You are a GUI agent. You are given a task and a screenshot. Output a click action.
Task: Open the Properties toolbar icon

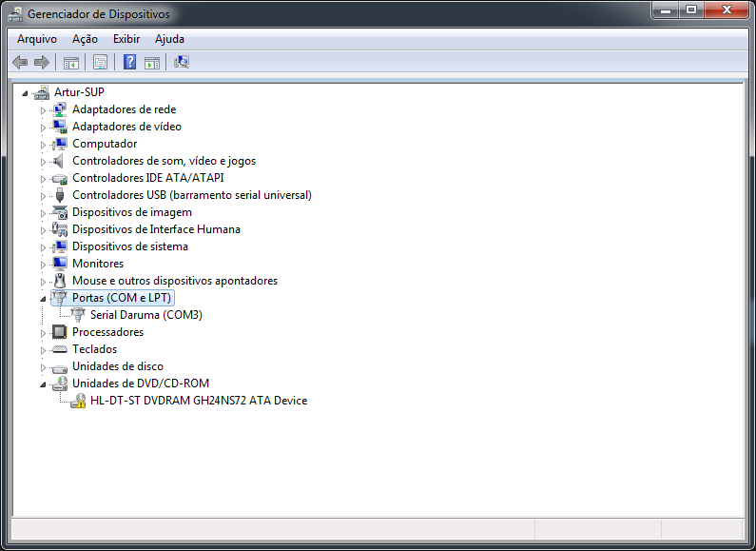[x=100, y=62]
